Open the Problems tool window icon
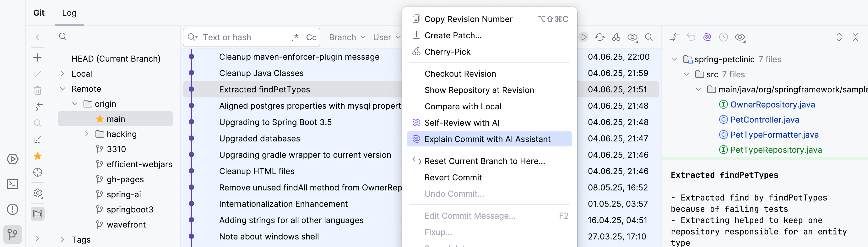The width and height of the screenshot is (868, 247). (13, 209)
